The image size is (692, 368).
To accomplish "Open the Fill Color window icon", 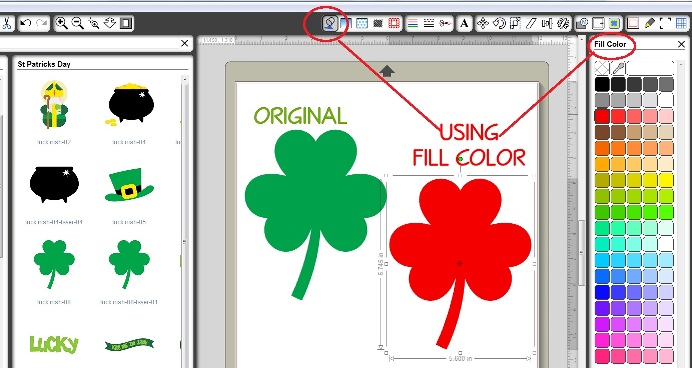I will (x=330, y=23).
